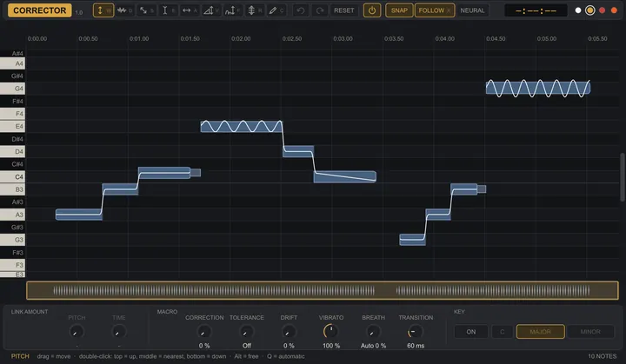The height and width of the screenshot is (364, 626).
Task: Select the diagonal arrows tool (S)
Action: click(x=147, y=10)
